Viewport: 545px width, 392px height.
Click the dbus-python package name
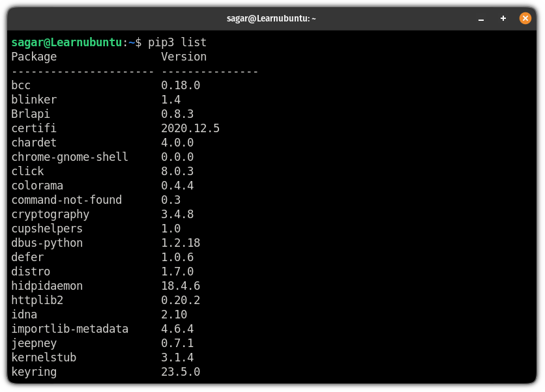tap(47, 243)
